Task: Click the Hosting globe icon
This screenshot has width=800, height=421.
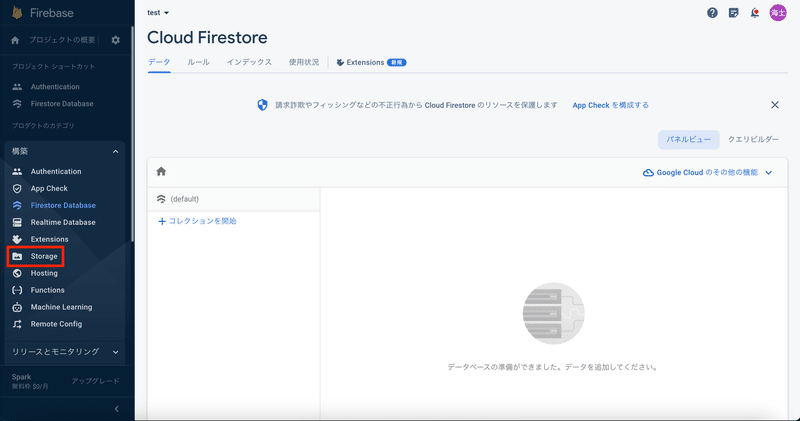Action: click(x=17, y=273)
